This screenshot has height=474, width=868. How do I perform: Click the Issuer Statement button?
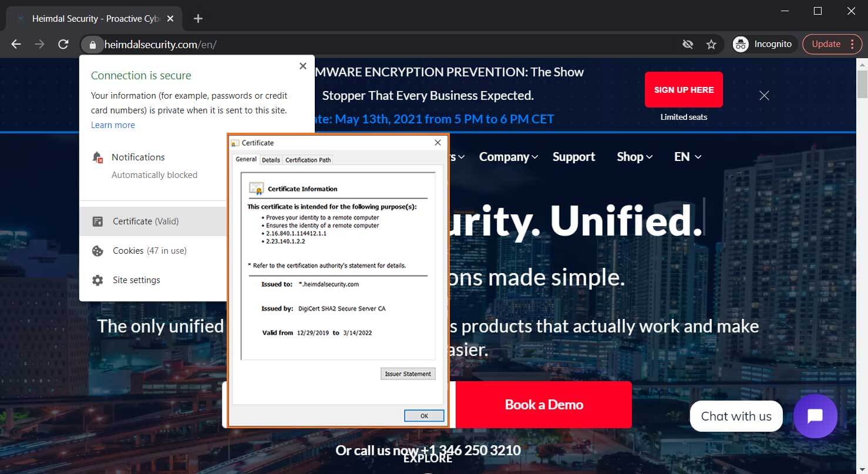[x=408, y=374]
